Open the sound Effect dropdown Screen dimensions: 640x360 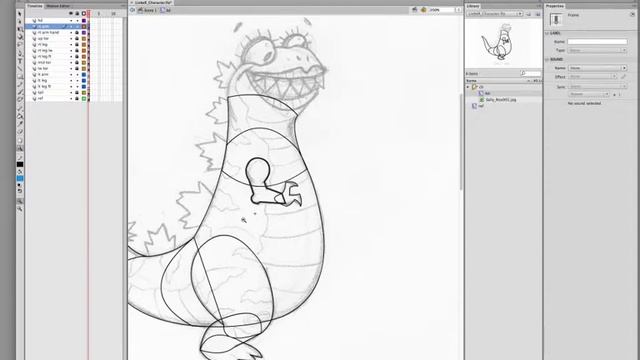pyautogui.click(x=592, y=76)
